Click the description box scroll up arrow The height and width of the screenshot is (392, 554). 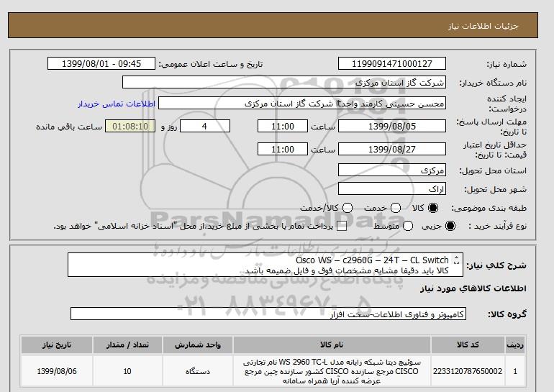[456, 257]
